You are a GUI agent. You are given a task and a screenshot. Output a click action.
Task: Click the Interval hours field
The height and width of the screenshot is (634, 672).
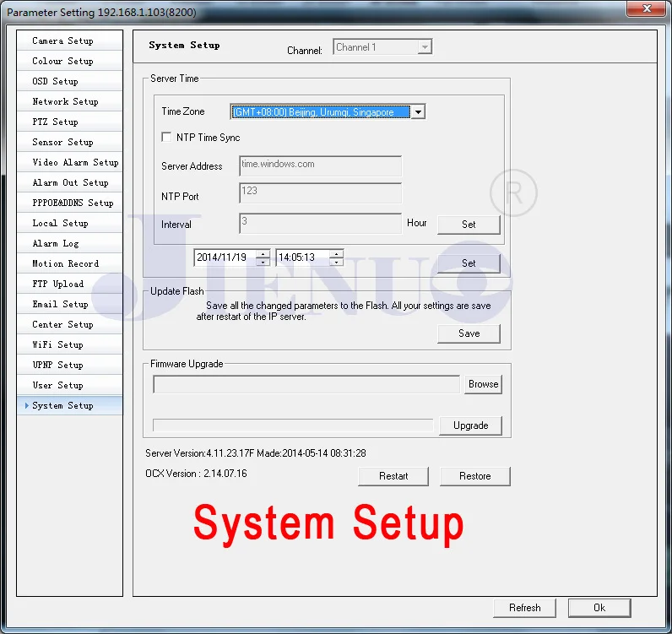tap(320, 224)
